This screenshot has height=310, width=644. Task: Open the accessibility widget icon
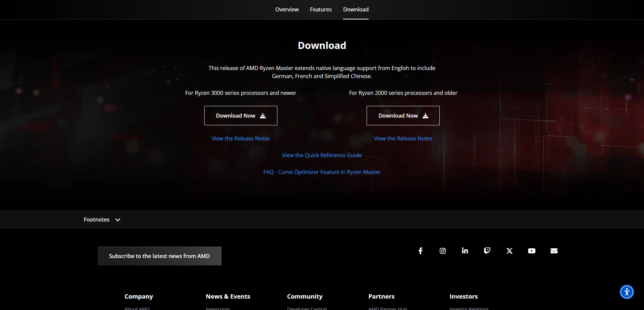point(627,292)
